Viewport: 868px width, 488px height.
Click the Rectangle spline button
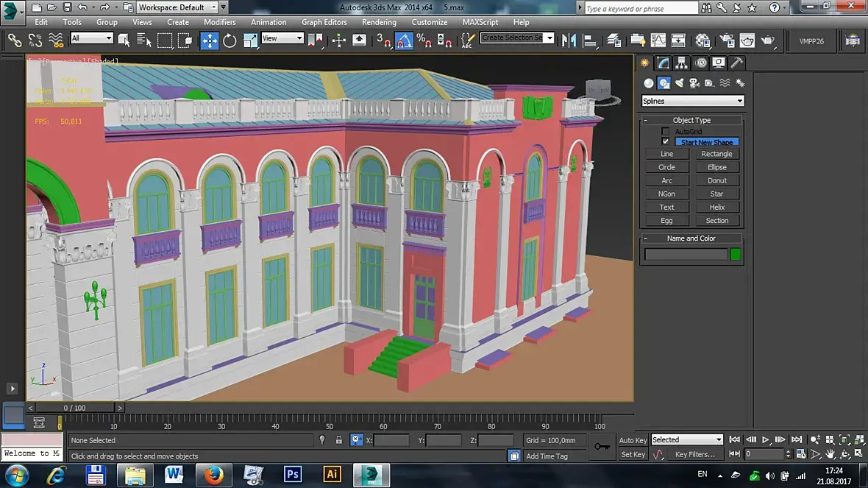[716, 154]
